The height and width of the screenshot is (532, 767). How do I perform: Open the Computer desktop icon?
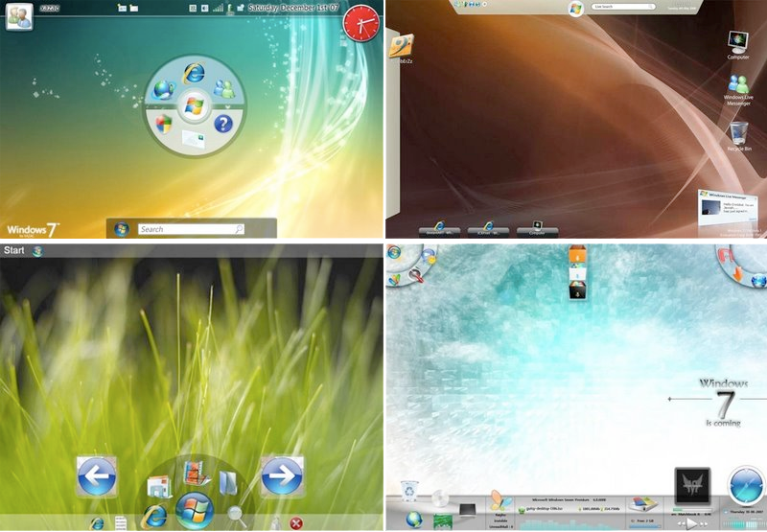738,45
